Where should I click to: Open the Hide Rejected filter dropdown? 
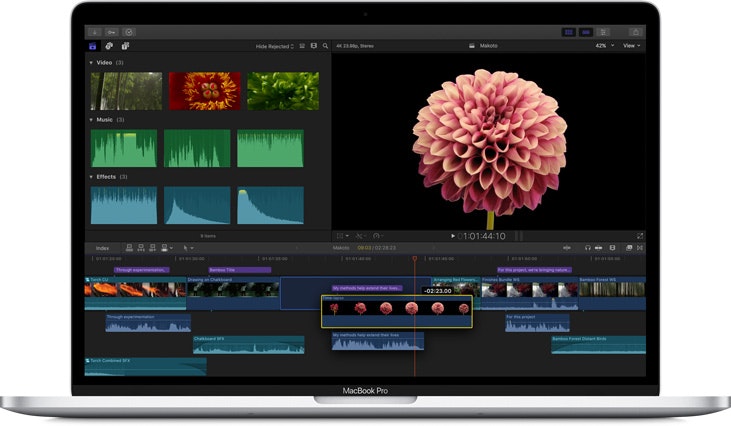coord(275,46)
